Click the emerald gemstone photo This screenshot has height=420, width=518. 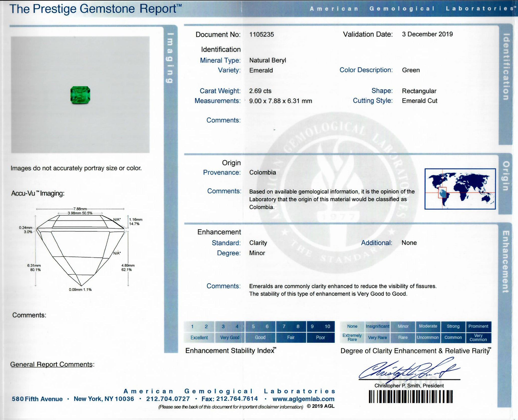tap(80, 95)
